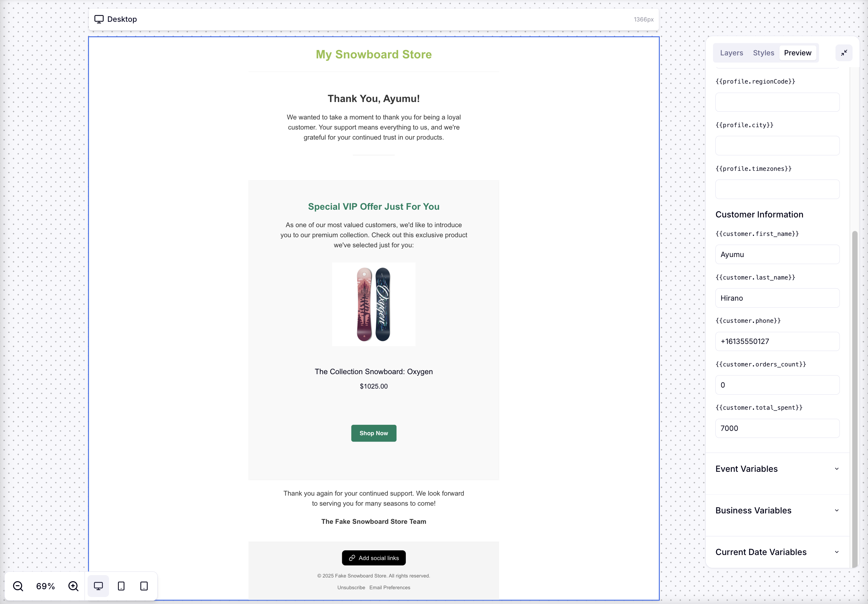Click the {{customer.total_spent}} variable label
Screen dimensions: 868x604
click(759, 408)
